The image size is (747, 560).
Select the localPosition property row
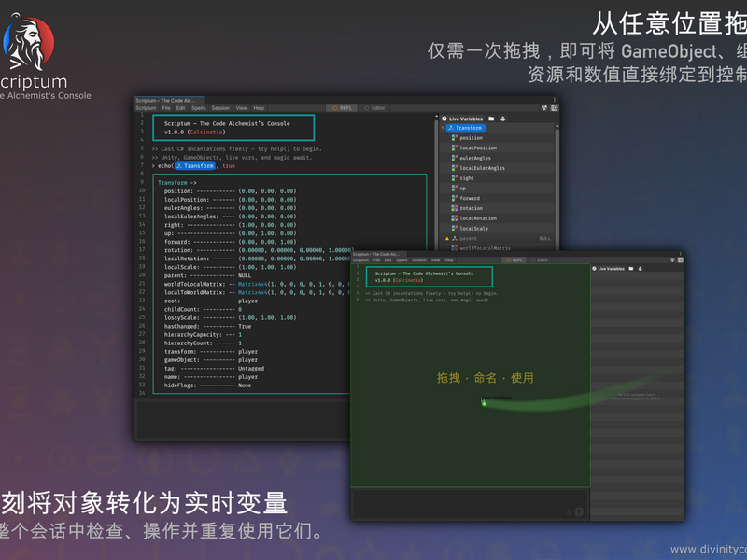[497, 147]
